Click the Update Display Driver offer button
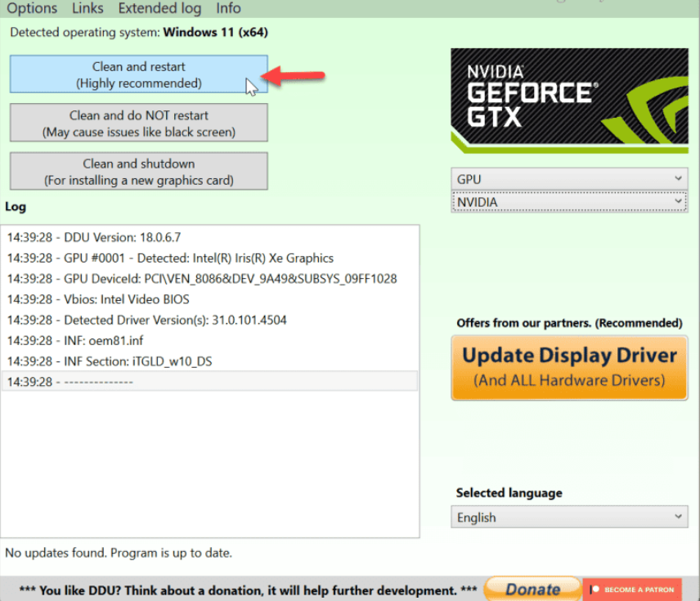 click(569, 367)
